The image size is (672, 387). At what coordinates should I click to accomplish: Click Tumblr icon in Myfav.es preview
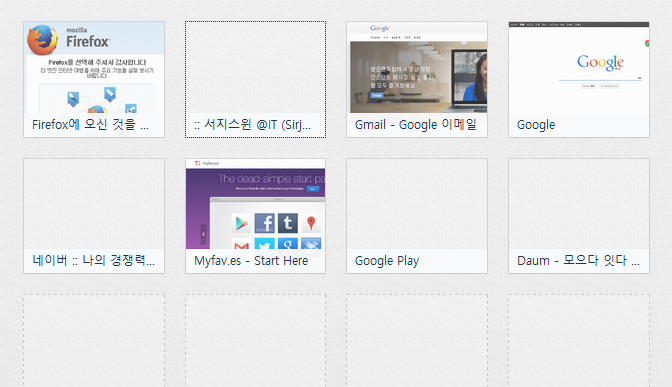[288, 223]
